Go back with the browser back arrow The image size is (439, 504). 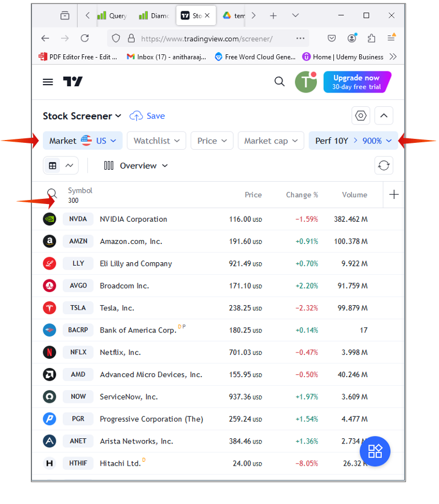(x=45, y=38)
